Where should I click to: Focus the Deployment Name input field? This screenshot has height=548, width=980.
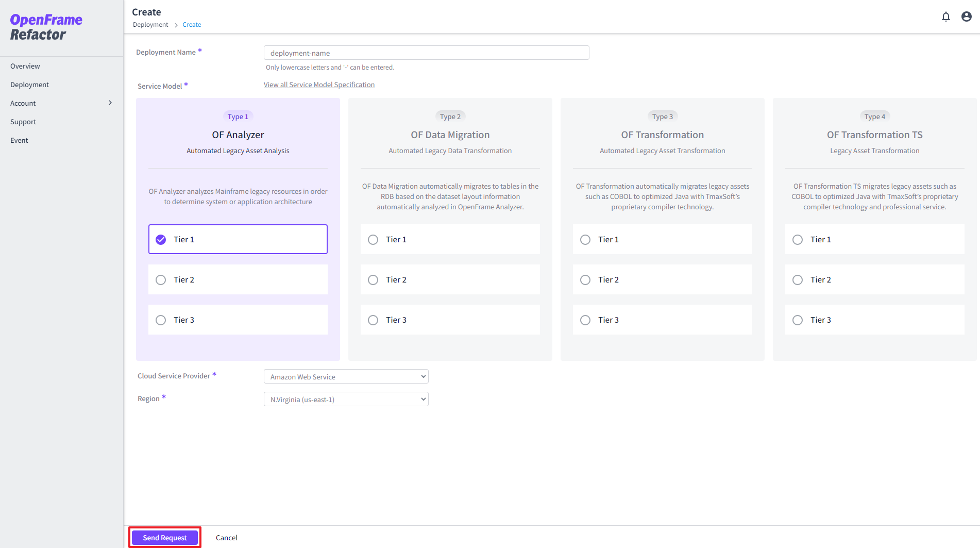click(x=426, y=53)
